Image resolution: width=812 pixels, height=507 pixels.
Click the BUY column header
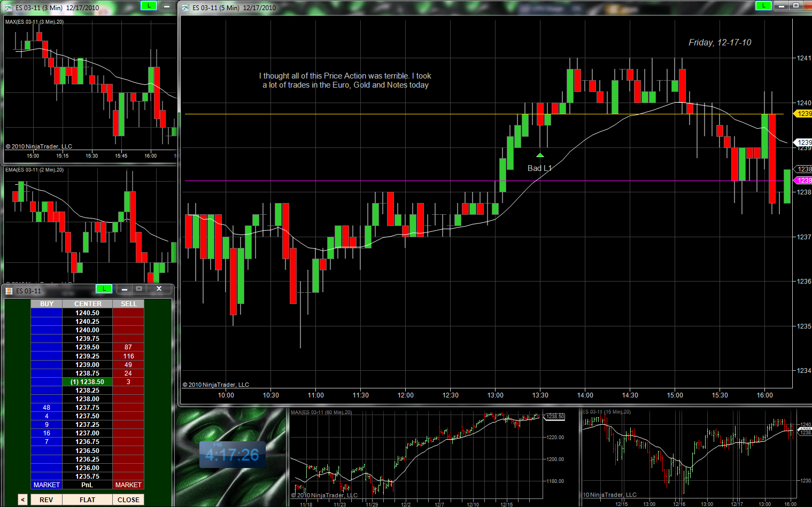click(x=47, y=304)
